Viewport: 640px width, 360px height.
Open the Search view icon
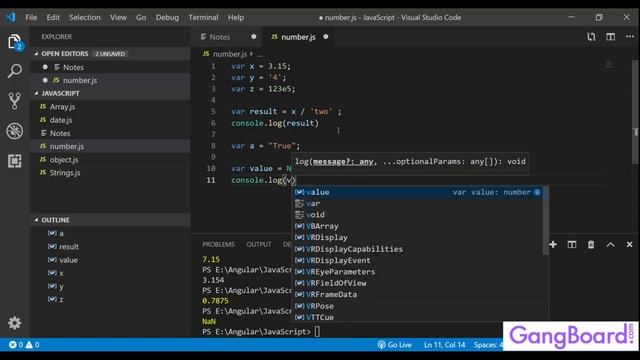pyautogui.click(x=15, y=71)
